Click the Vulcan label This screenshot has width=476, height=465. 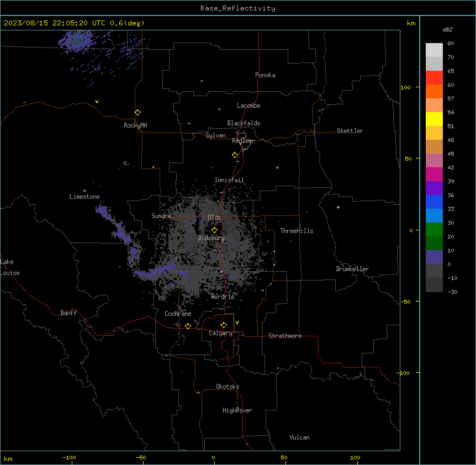tap(300, 437)
